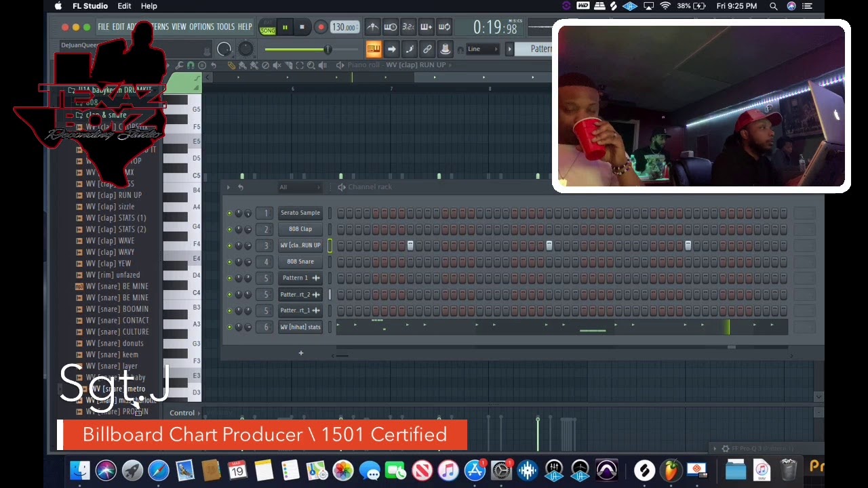The height and width of the screenshot is (488, 868).
Task: Open the piano roll stamp icon
Action: 202,65
